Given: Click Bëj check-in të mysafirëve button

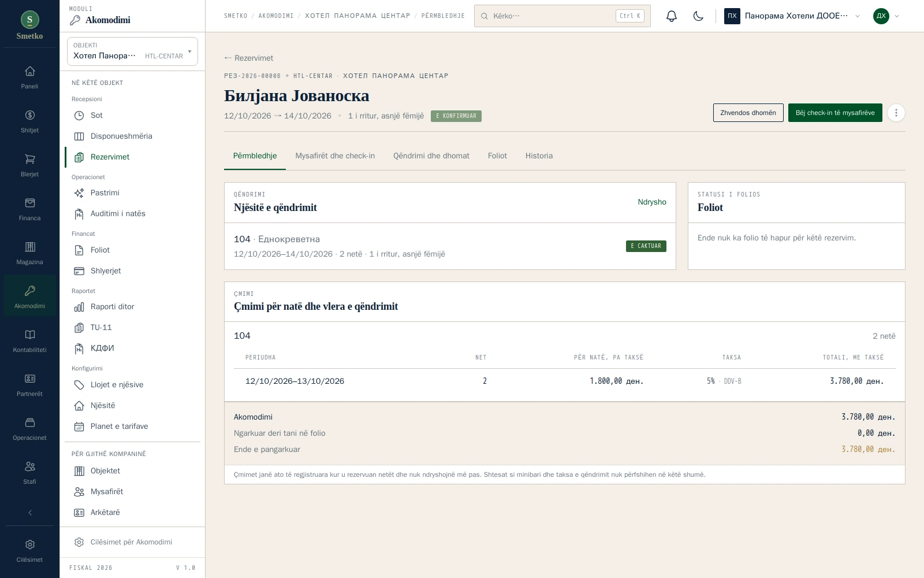Looking at the screenshot, I should (835, 113).
